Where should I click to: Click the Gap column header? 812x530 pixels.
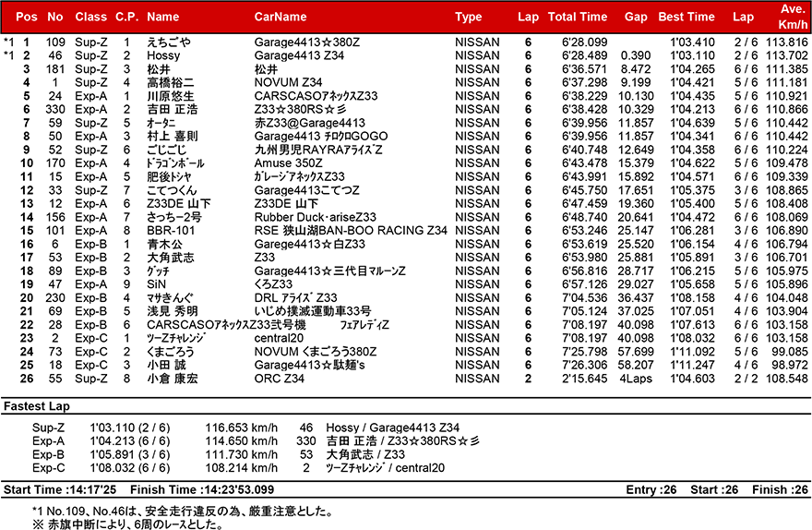636,17
